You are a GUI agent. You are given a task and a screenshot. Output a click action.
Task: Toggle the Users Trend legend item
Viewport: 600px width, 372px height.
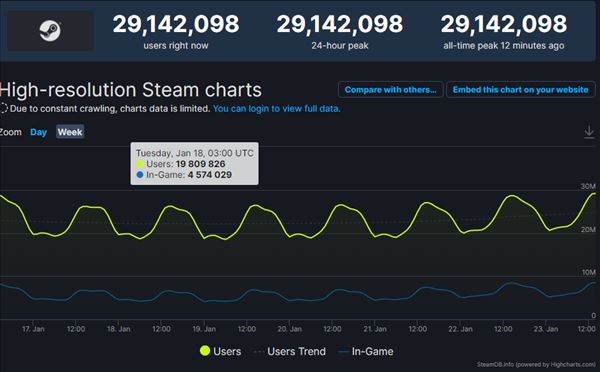tap(290, 351)
